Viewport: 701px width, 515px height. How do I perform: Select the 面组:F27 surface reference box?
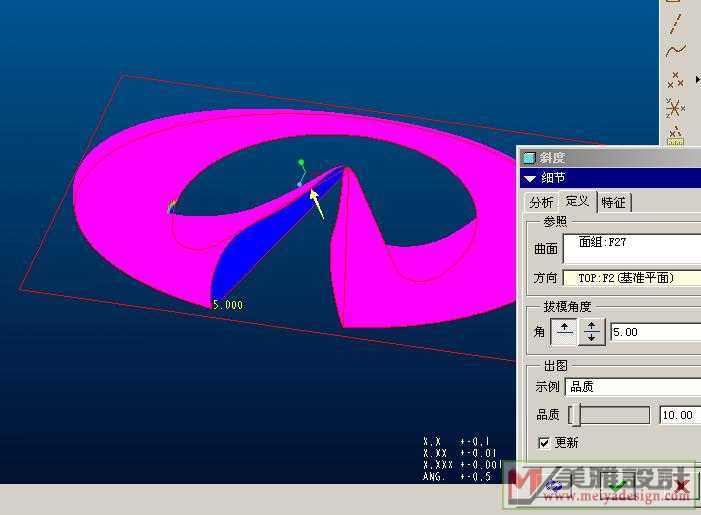(x=632, y=248)
